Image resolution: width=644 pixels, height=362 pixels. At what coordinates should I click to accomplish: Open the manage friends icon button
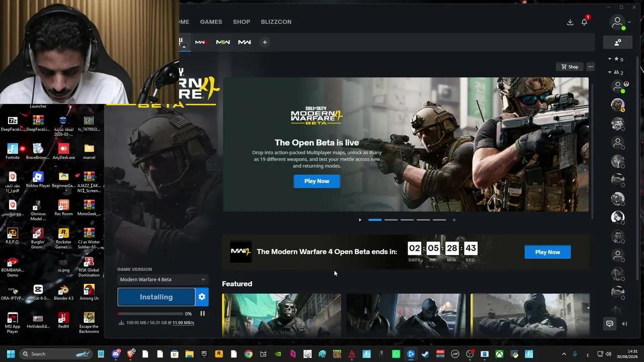[x=618, y=42]
